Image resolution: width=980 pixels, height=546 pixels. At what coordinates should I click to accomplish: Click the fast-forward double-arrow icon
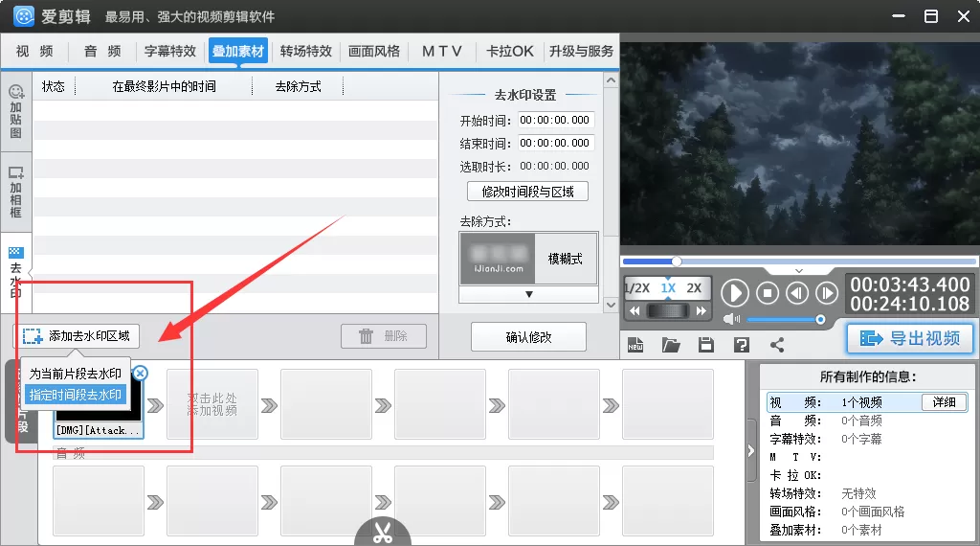coord(702,311)
